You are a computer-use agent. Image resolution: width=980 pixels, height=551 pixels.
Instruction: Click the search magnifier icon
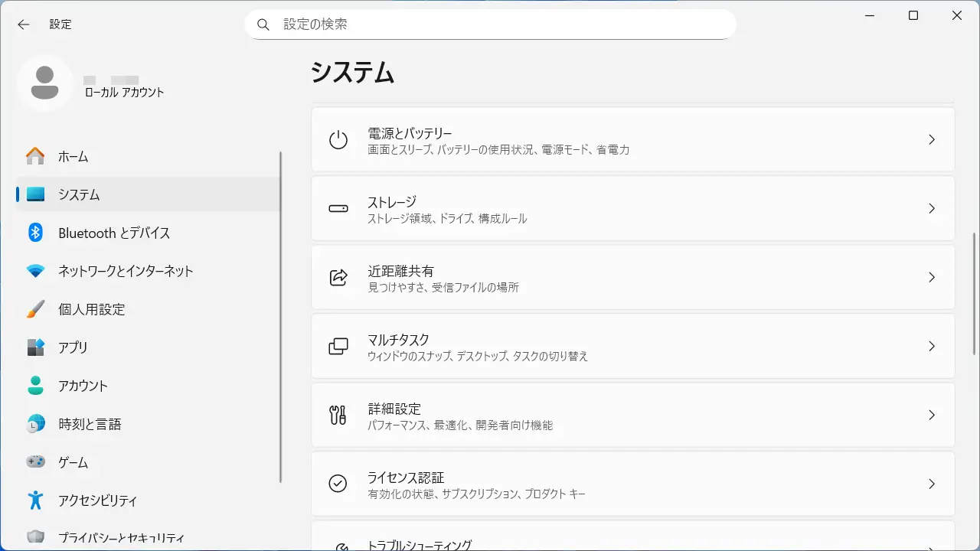click(263, 24)
